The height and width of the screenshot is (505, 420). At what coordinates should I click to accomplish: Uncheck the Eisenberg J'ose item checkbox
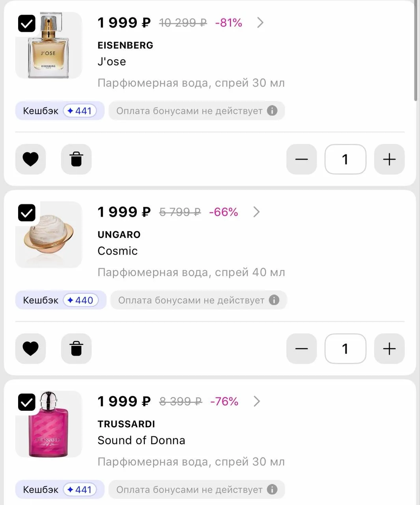click(27, 24)
